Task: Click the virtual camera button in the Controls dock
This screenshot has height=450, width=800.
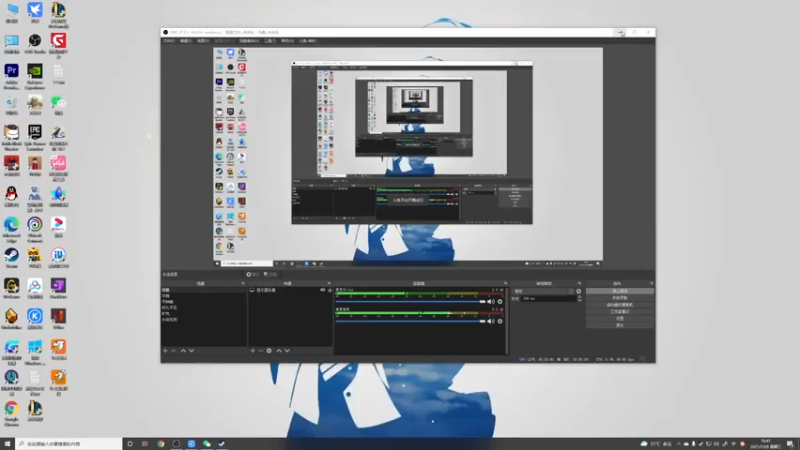Action: (619, 305)
